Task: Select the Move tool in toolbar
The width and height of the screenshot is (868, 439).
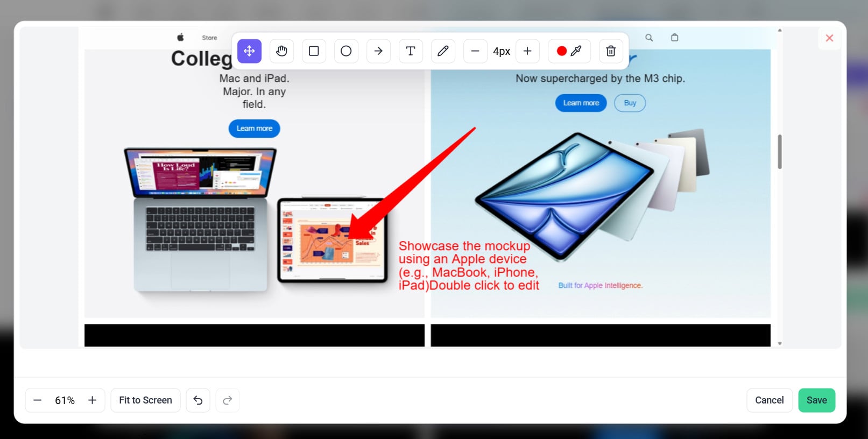Action: point(249,51)
